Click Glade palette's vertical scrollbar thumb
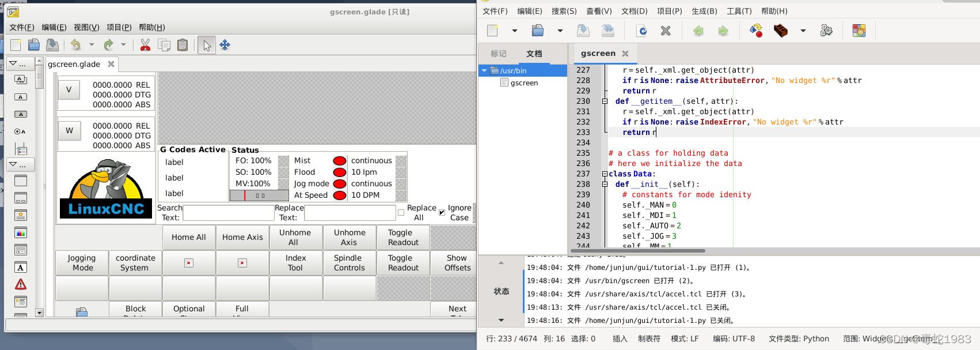The image size is (980, 350). [x=39, y=77]
